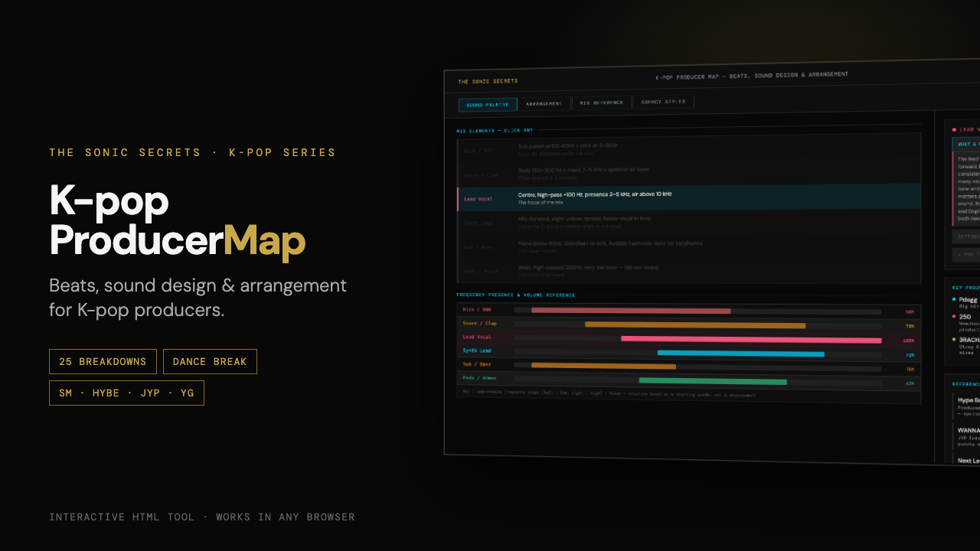Viewport: 980px width, 551px height.
Task: Click the orange Snare / Clap frequency bar
Action: [695, 325]
